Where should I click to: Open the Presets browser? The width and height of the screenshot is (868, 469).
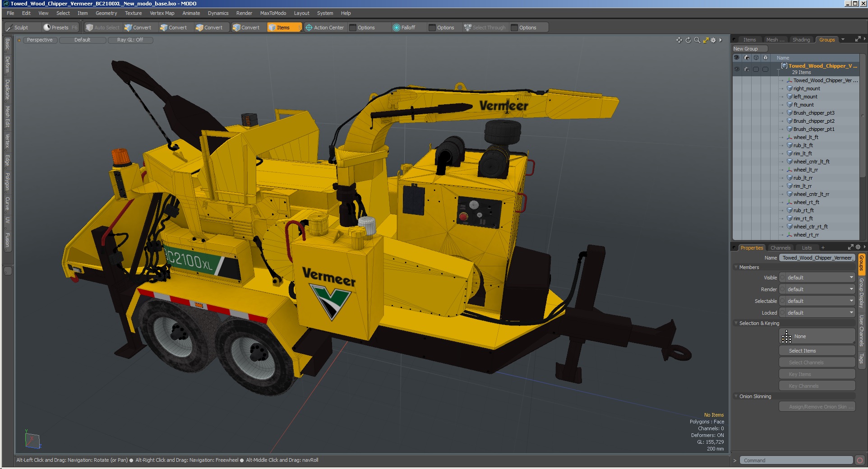[60, 28]
